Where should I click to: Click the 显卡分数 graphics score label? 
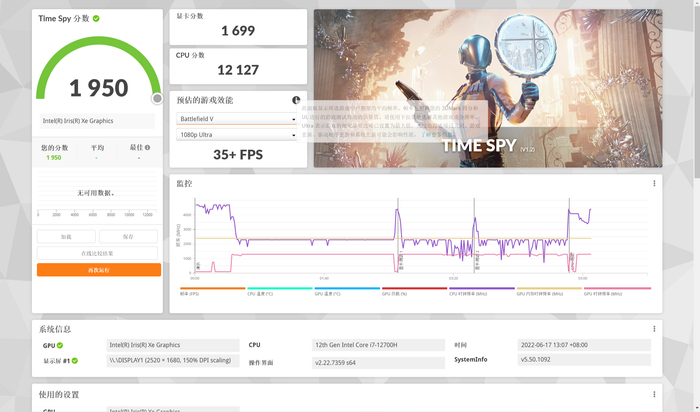click(x=190, y=16)
